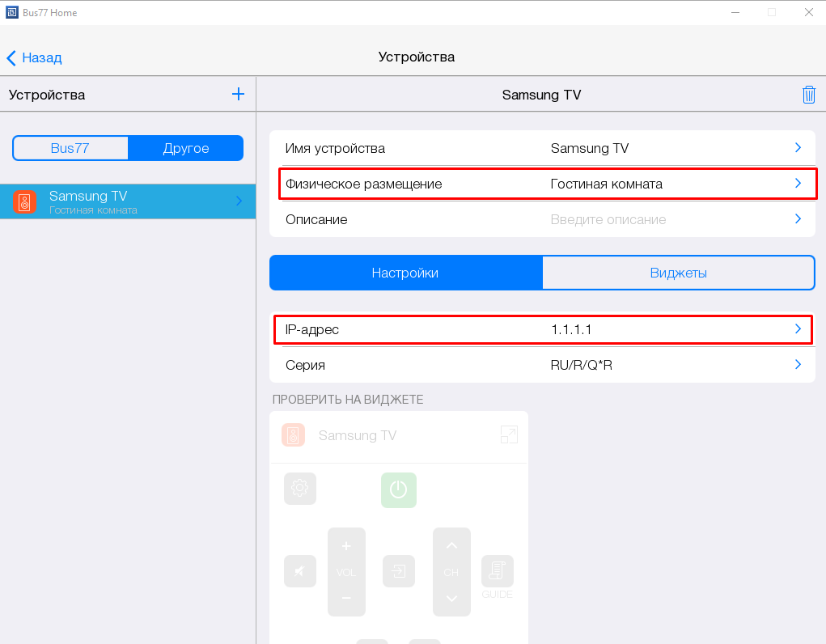Viewport: 826px width, 644px height.
Task: Increase volume with the VOL plus button
Action: (346, 546)
